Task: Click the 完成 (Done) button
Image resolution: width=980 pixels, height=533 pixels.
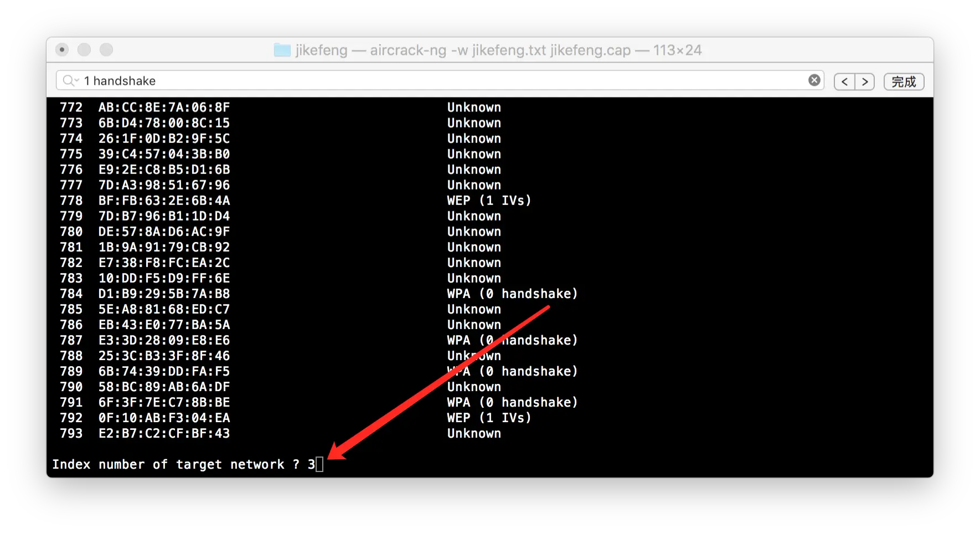Action: coord(904,81)
